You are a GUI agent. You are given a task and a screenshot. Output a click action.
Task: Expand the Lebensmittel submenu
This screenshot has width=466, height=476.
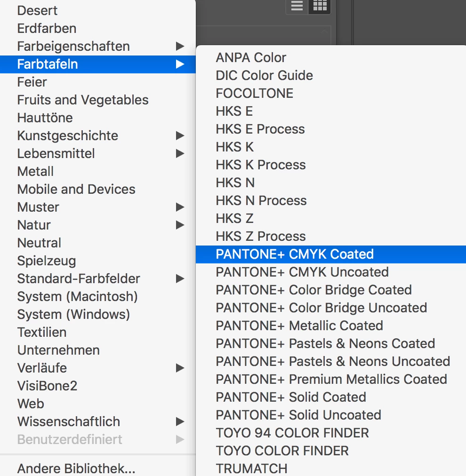click(98, 154)
